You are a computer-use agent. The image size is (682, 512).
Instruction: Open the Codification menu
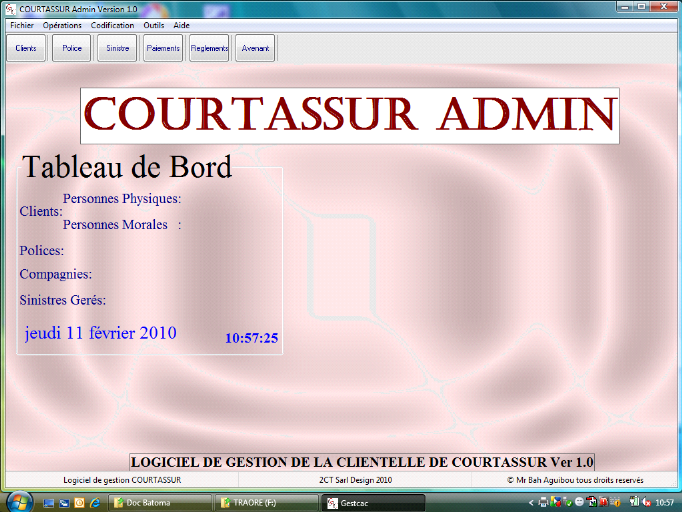pos(112,25)
